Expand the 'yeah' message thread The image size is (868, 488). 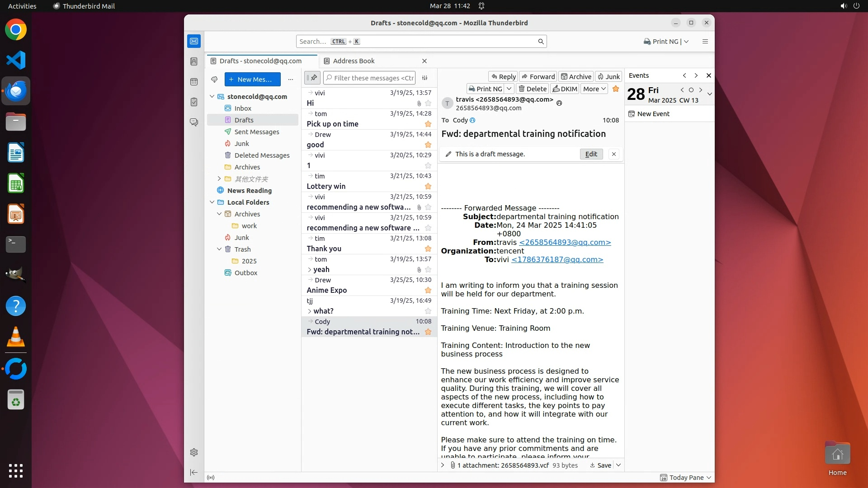point(310,270)
